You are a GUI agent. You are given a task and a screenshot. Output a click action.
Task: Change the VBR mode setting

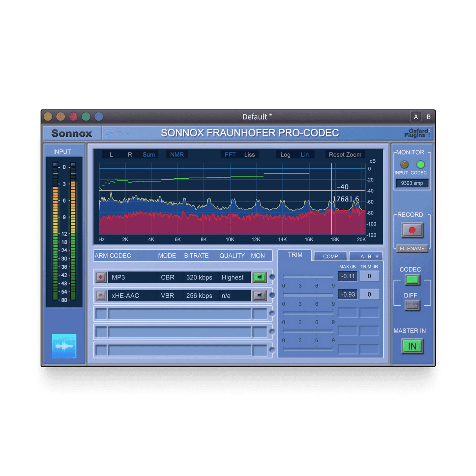pos(170,295)
